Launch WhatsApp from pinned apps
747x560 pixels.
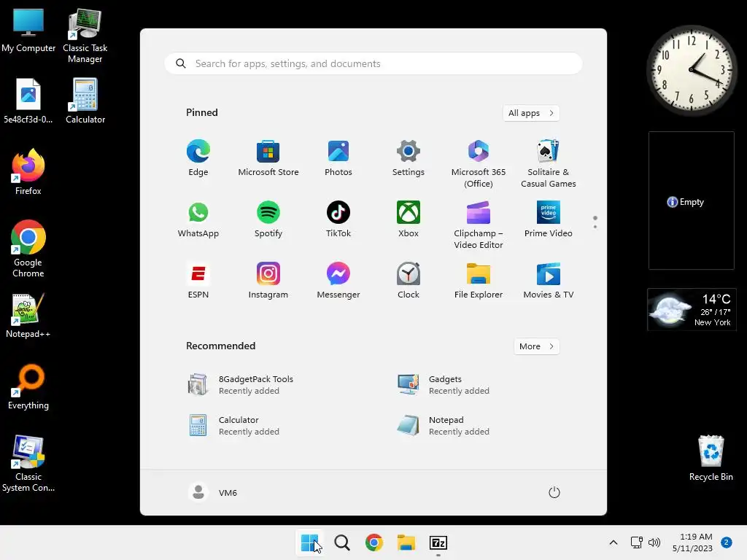(x=198, y=219)
